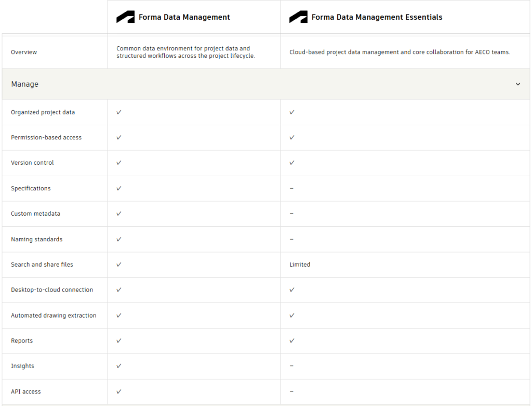Click the Search and share files label
The width and height of the screenshot is (532, 406).
pyautogui.click(x=42, y=265)
